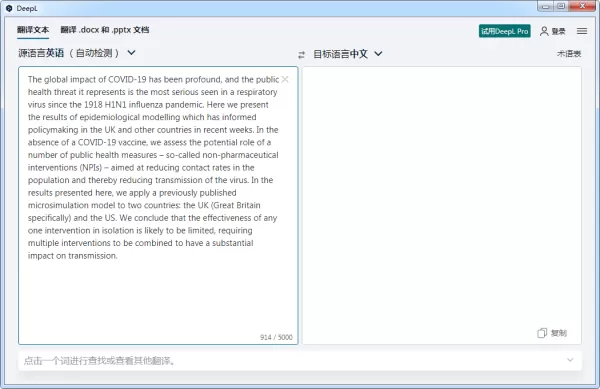
Task: Maximize the DeepL window
Action: coord(561,6)
